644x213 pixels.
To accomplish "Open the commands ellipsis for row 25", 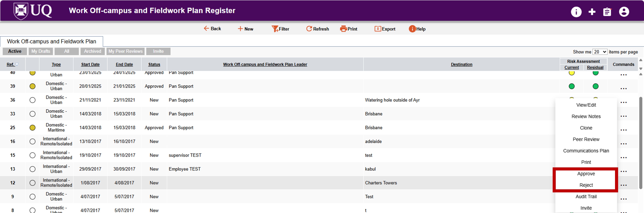I will (x=624, y=130).
